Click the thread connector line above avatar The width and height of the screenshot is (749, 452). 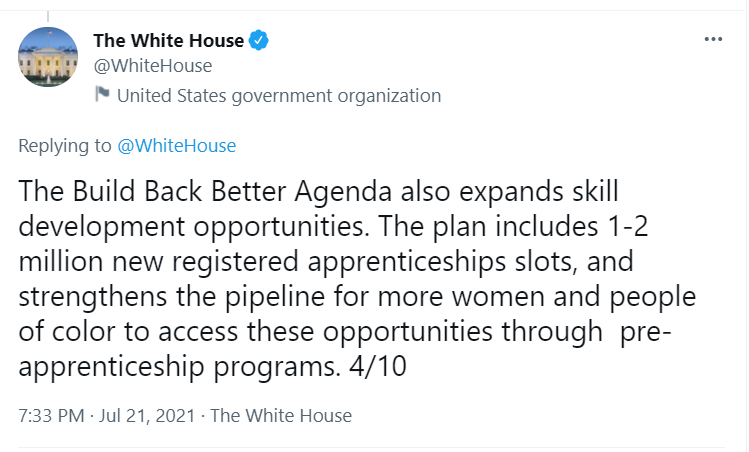pyautogui.click(x=48, y=16)
